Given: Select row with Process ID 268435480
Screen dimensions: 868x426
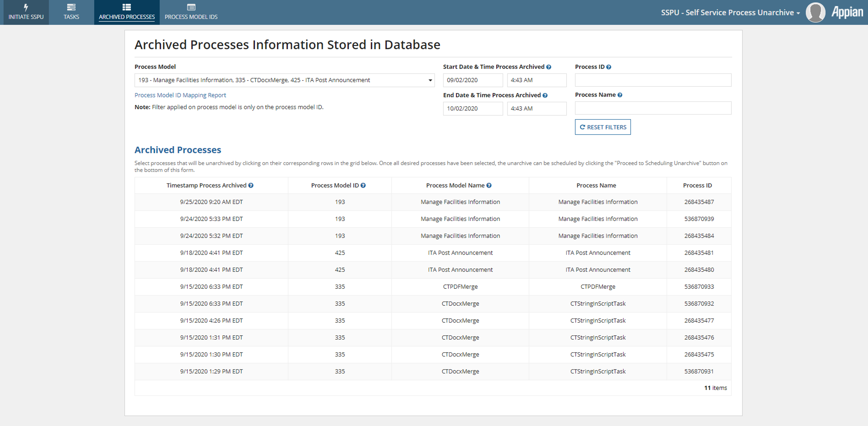Looking at the screenshot, I should click(x=433, y=270).
